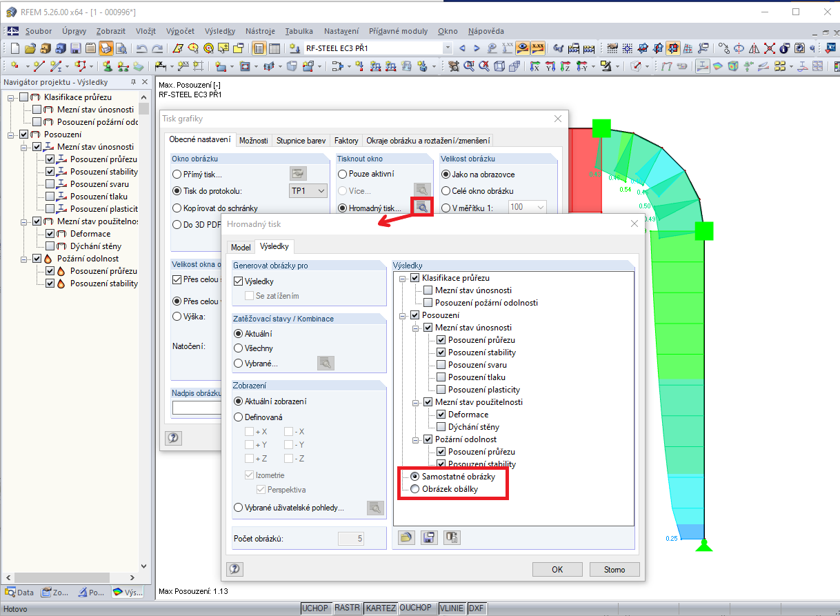Viewport: 840px width, 616px height.
Task: Click the view in Z direction icon
Action: click(x=566, y=66)
